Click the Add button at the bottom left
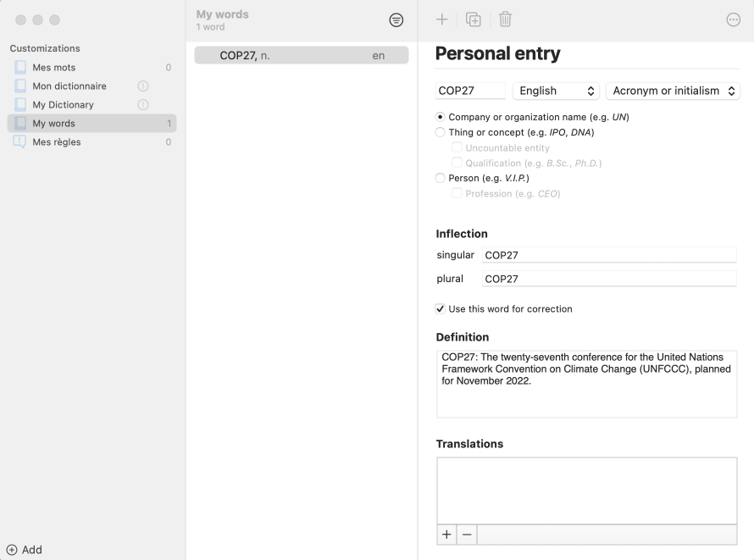 24,550
